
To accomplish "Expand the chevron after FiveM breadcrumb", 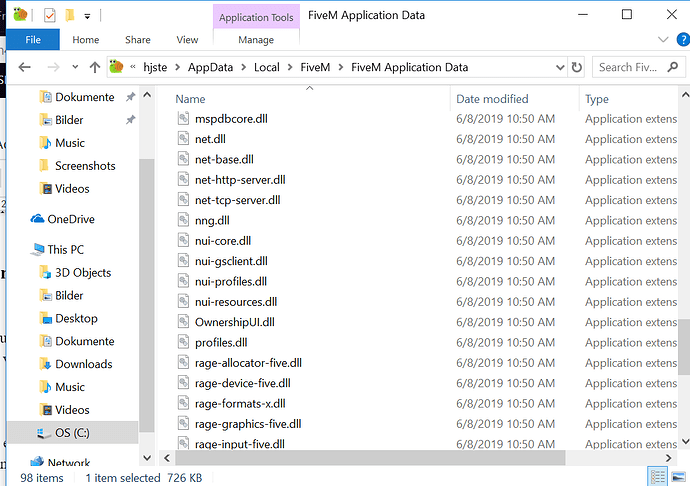I will tap(341, 67).
